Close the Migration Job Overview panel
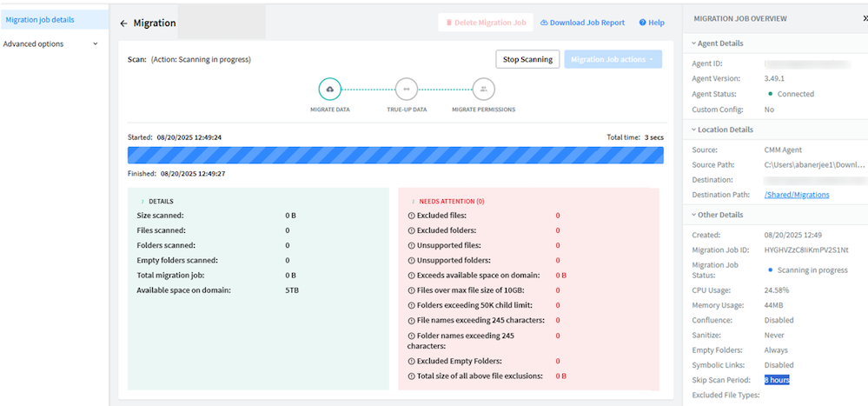 tap(861, 18)
